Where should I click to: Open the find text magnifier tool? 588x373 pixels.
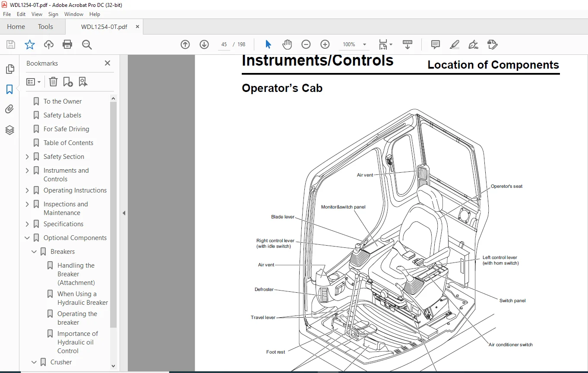point(87,44)
